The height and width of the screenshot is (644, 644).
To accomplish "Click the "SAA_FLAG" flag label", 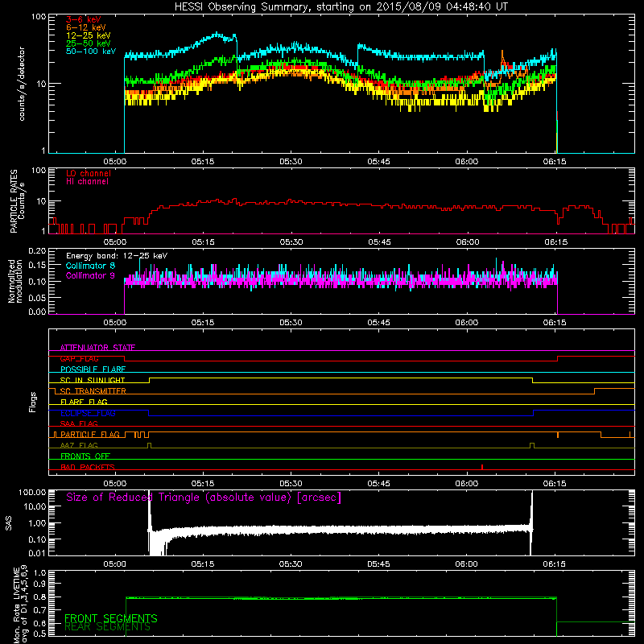I will tap(79, 423).
